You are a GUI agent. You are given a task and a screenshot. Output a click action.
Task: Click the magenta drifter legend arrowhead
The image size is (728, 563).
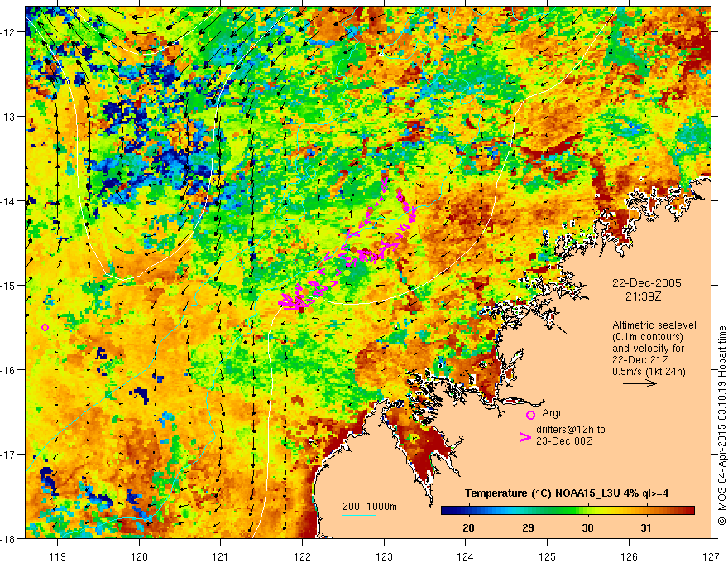click(525, 437)
